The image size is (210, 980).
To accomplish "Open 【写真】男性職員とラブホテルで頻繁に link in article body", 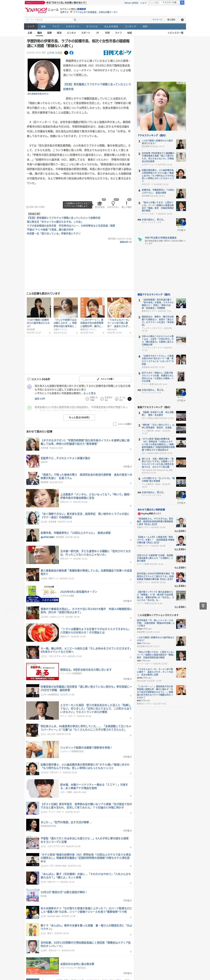I will point(97,87).
